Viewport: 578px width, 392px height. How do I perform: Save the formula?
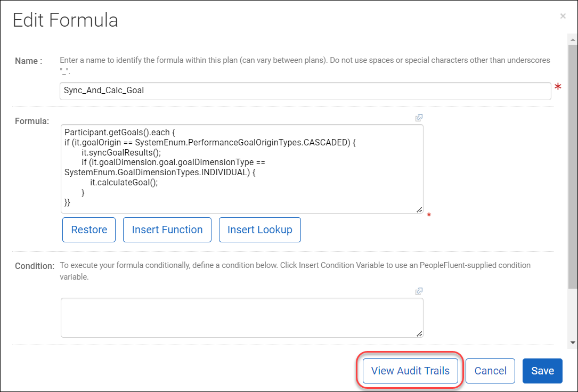pos(542,371)
